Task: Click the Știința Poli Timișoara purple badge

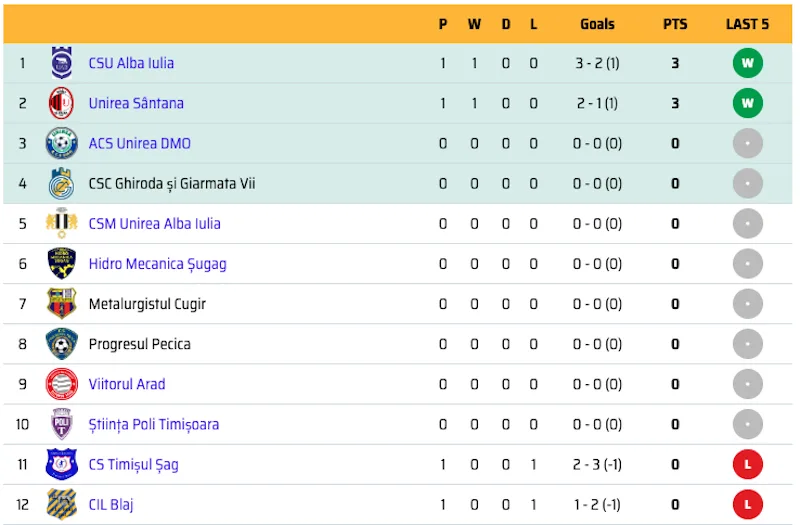Action: (62, 424)
